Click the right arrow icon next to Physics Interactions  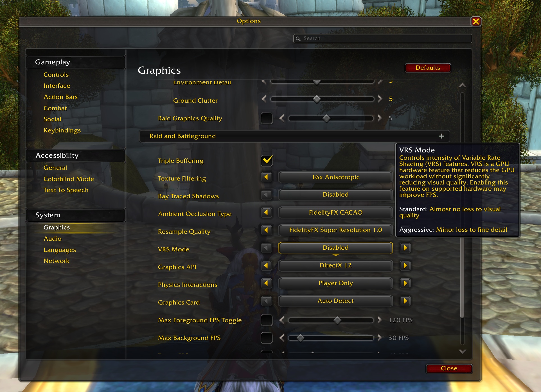405,283
